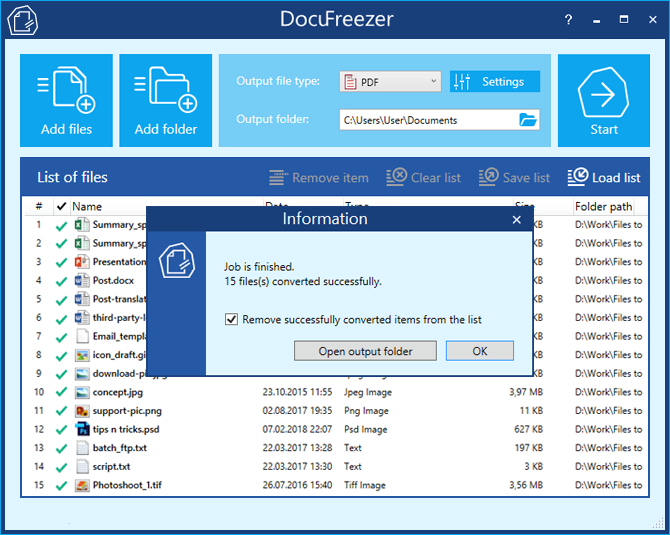The height and width of the screenshot is (535, 670).
Task: Click Clear list in the toolbar
Action: tap(423, 177)
